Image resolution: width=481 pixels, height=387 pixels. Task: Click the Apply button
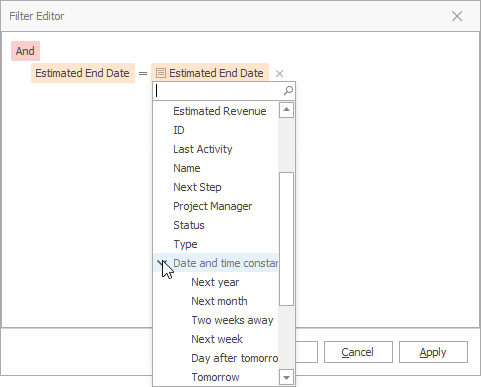coord(433,352)
